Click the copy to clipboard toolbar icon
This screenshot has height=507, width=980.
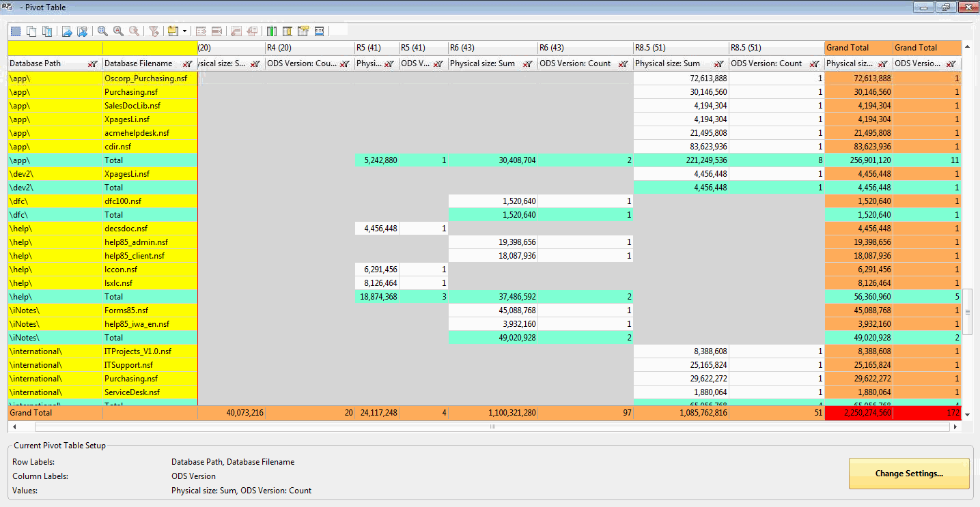coord(31,31)
